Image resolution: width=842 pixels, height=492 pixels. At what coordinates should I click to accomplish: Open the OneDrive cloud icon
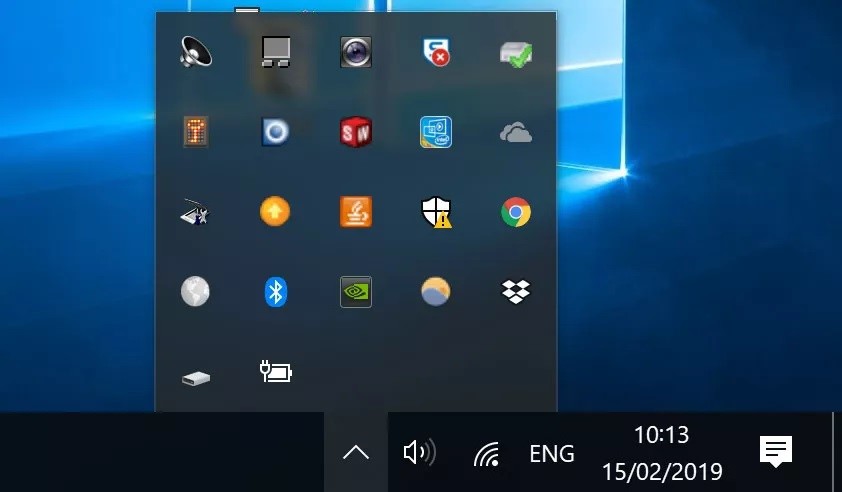click(x=516, y=132)
